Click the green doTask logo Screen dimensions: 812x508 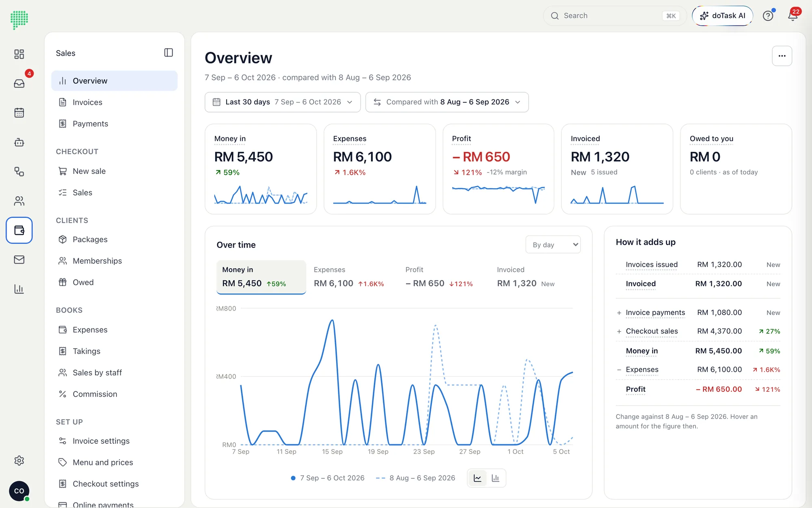19,20
